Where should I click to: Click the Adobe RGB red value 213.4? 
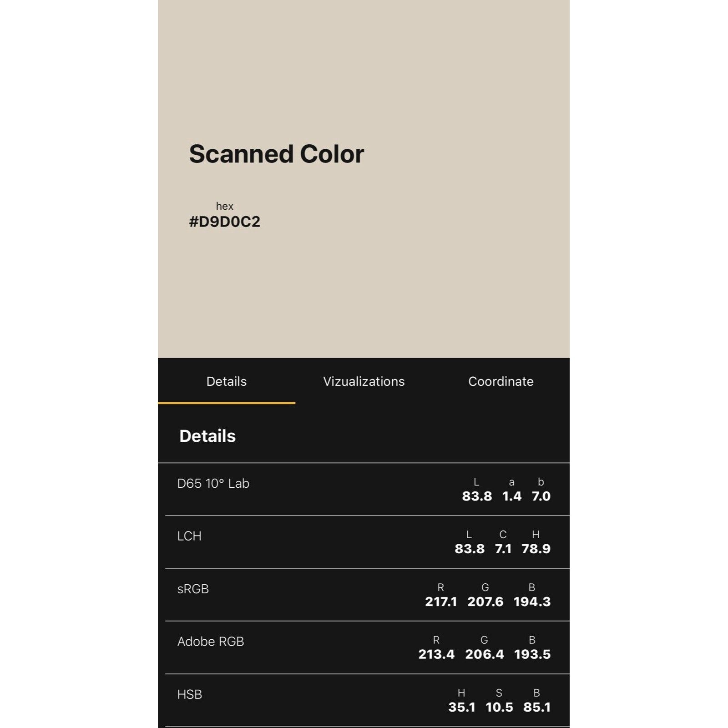point(436,654)
